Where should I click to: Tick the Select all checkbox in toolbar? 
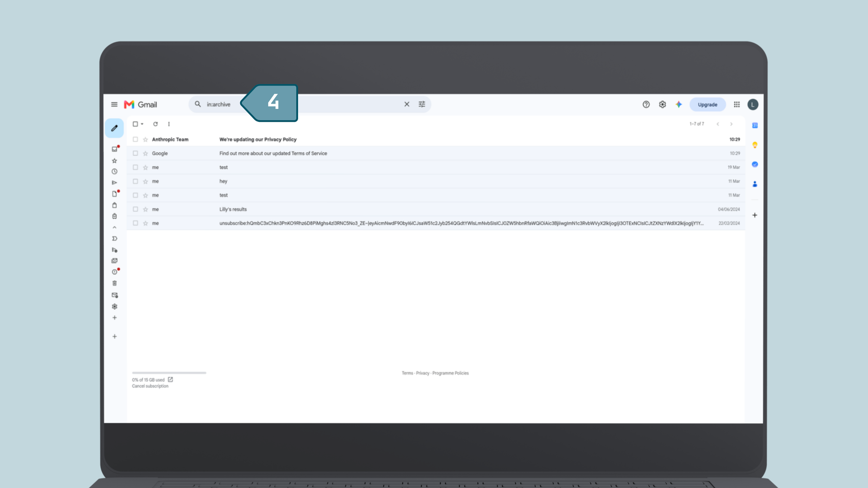[x=136, y=124]
